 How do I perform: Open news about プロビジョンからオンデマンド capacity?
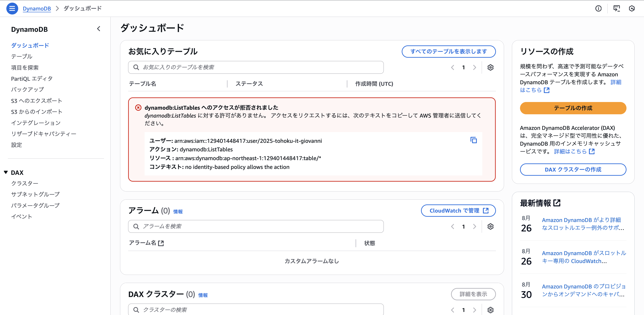583,290
